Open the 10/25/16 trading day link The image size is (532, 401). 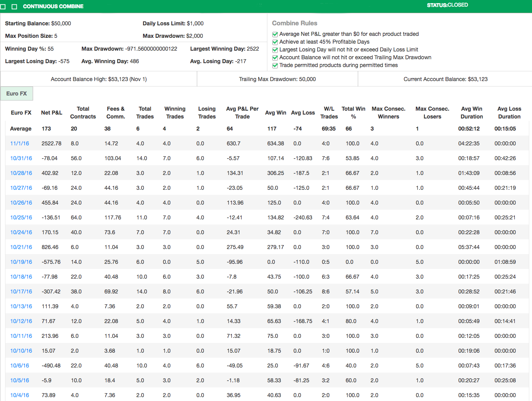(x=21, y=217)
